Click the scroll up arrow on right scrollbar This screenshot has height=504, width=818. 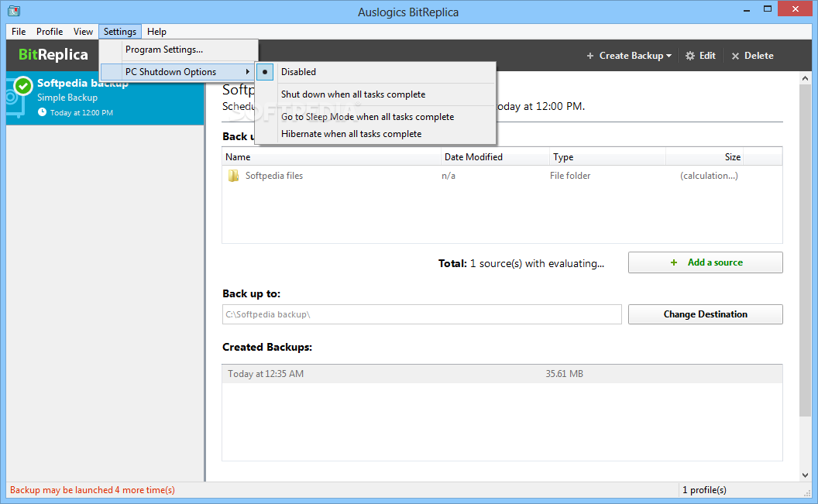[805, 79]
